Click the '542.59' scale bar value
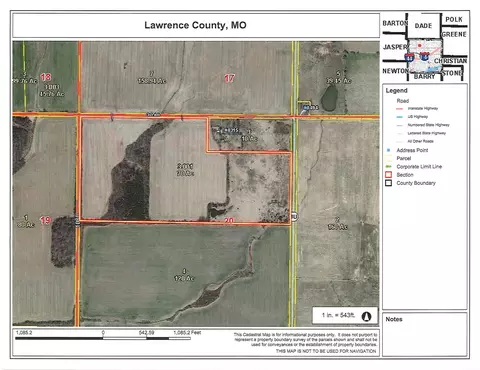The image size is (480, 370). click(x=146, y=332)
